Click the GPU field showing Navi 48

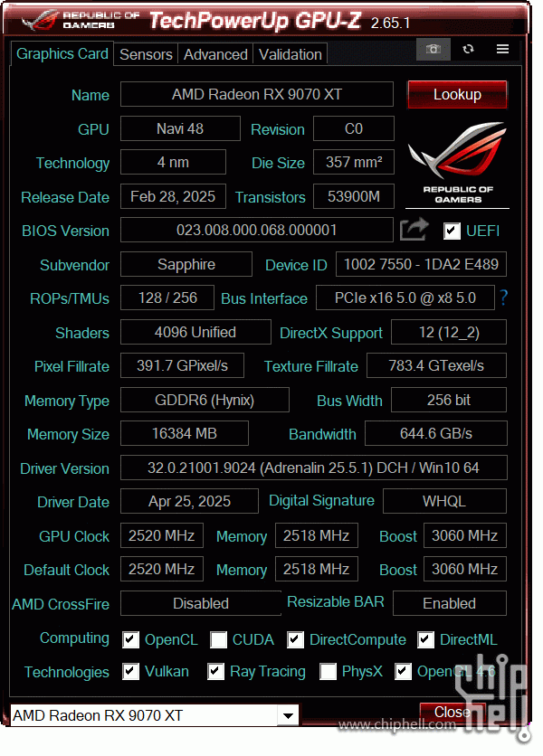pos(180,128)
